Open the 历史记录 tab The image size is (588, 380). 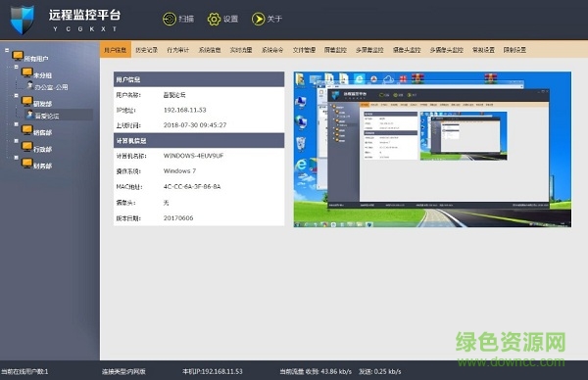pos(147,50)
